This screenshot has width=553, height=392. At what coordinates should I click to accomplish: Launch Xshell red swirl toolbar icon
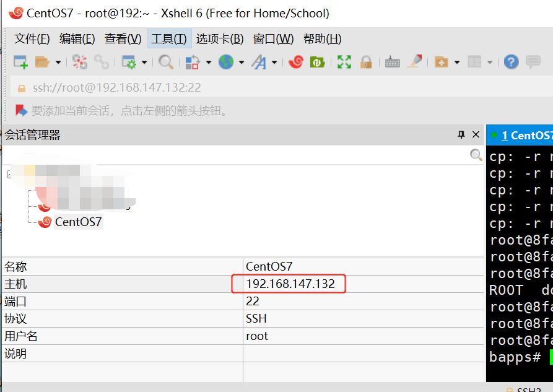296,62
